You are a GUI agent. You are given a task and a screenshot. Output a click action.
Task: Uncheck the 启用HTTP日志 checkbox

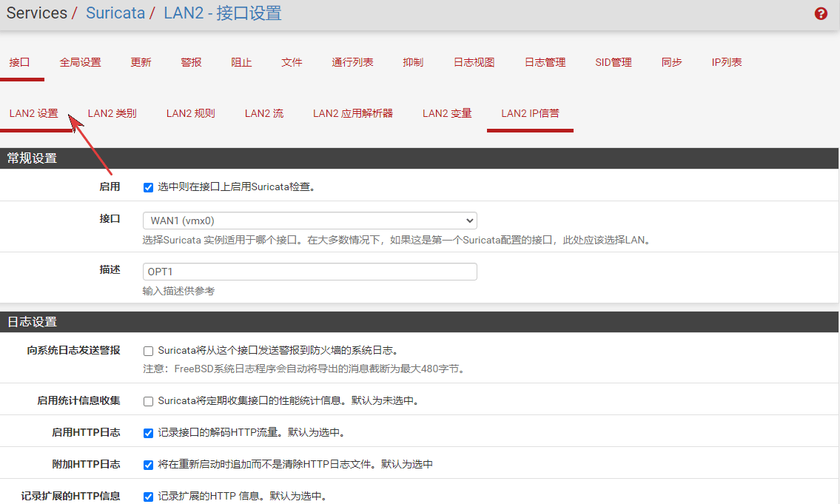[148, 433]
